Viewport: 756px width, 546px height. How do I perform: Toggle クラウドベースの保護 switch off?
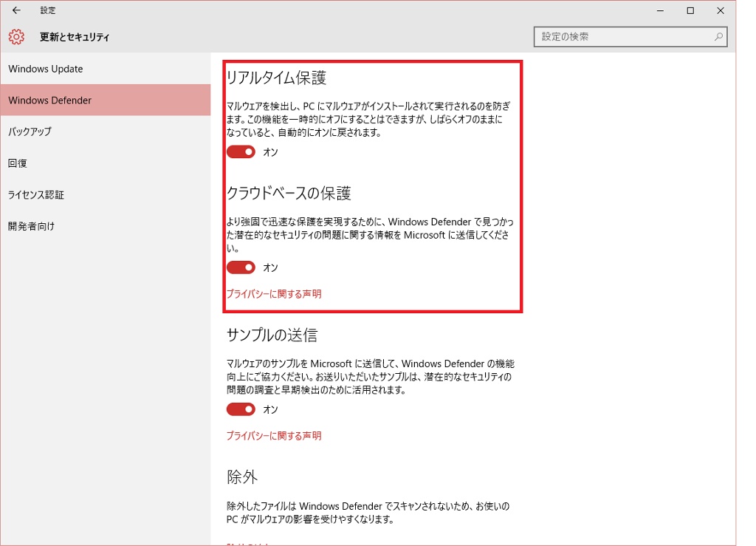pyautogui.click(x=241, y=267)
